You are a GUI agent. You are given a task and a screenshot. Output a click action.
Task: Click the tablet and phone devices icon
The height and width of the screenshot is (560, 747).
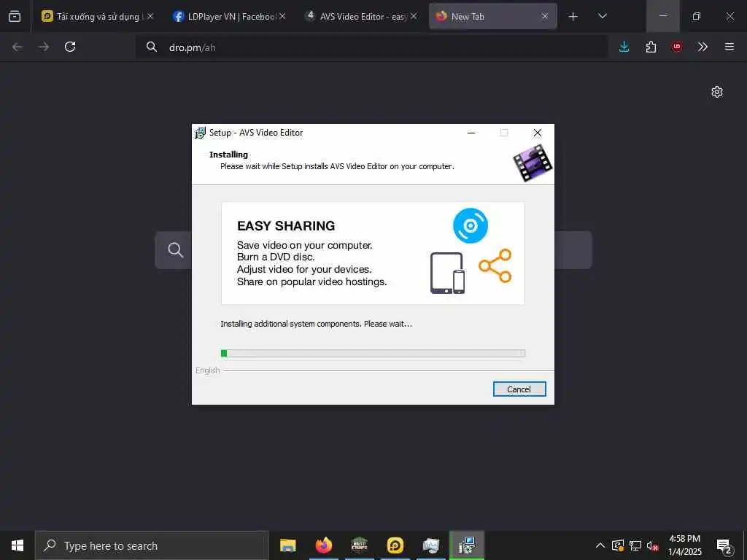[x=447, y=273]
